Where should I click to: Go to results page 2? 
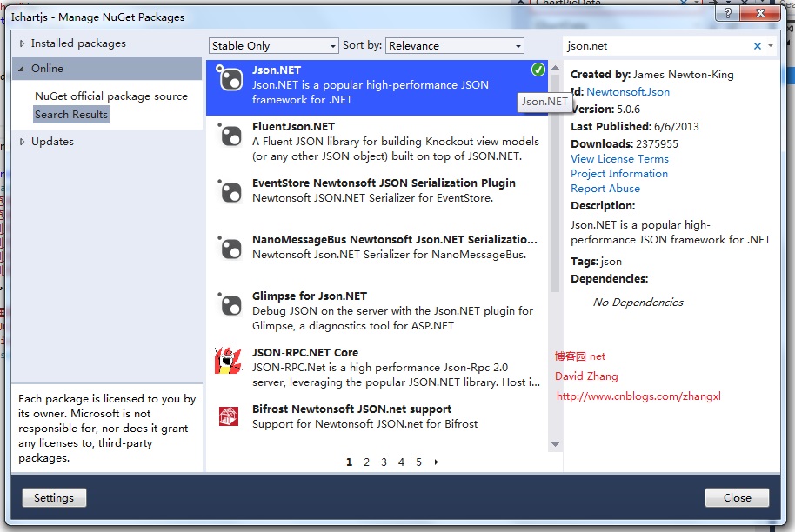[366, 462]
